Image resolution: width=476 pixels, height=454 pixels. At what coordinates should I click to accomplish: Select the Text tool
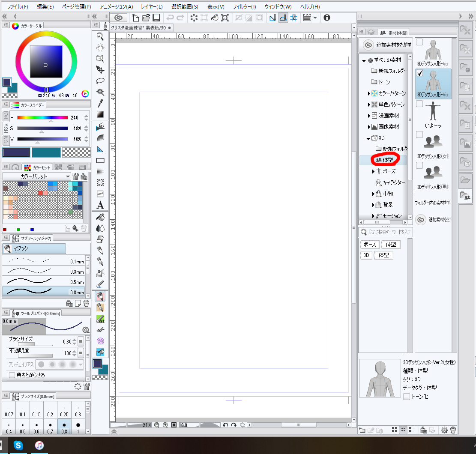(100, 206)
